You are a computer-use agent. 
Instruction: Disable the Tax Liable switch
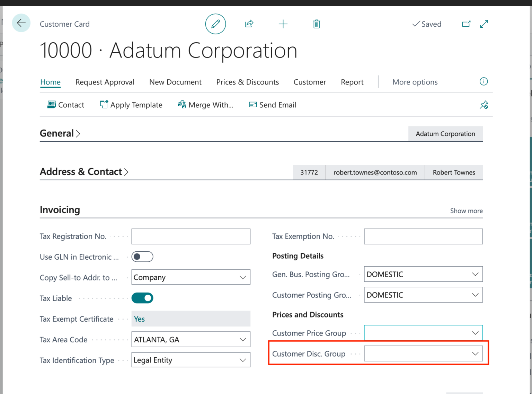coord(142,298)
